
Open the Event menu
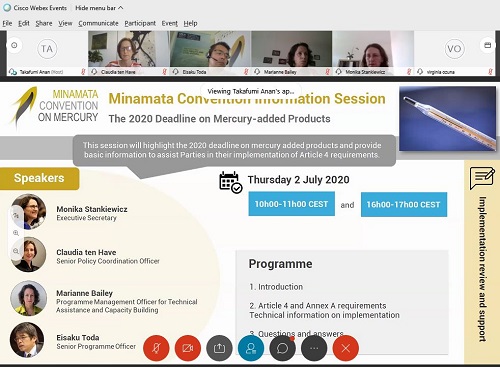tap(170, 23)
